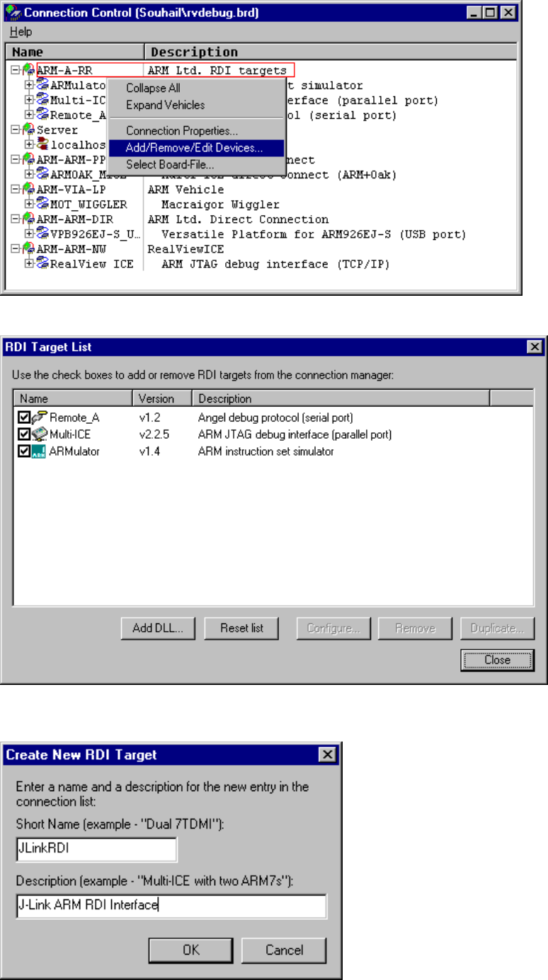
Task: Click the Multi-ICE device icon in target list
Action: pyautogui.click(x=39, y=434)
